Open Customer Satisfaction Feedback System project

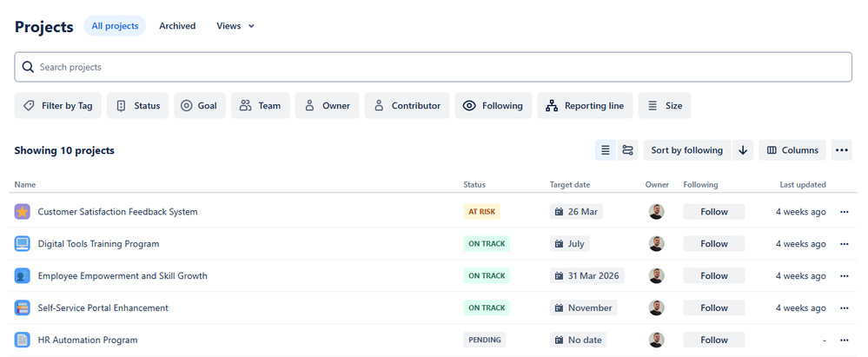click(117, 211)
